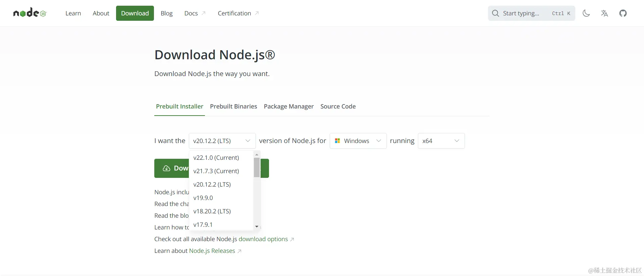Viewport: 644px width, 276px height.
Task: Click the Node.js logo in the header
Action: coord(30,13)
